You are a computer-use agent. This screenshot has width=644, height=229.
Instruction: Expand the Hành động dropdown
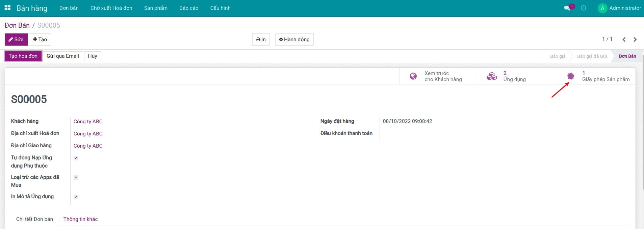pyautogui.click(x=294, y=40)
